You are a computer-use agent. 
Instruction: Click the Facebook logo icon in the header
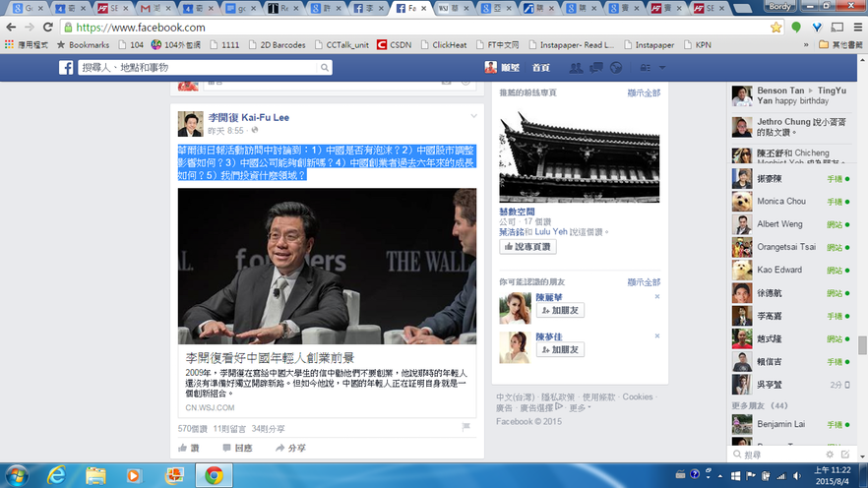click(x=66, y=68)
